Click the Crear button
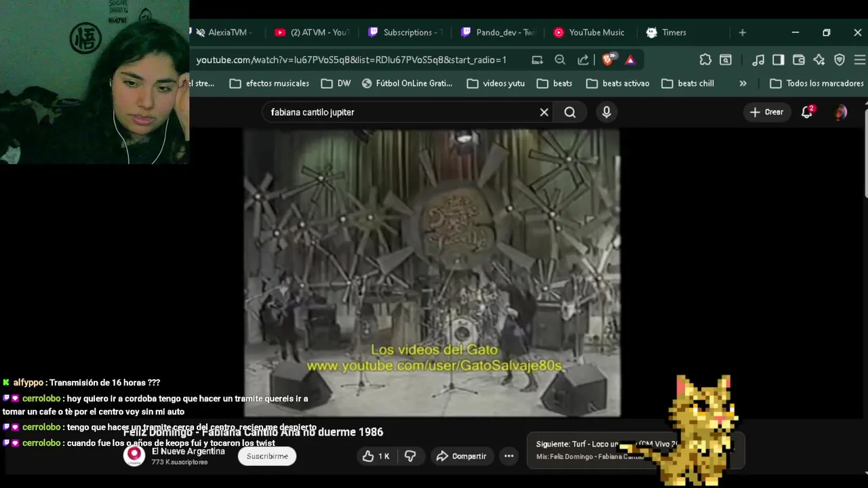This screenshot has height=488, width=868. [767, 113]
